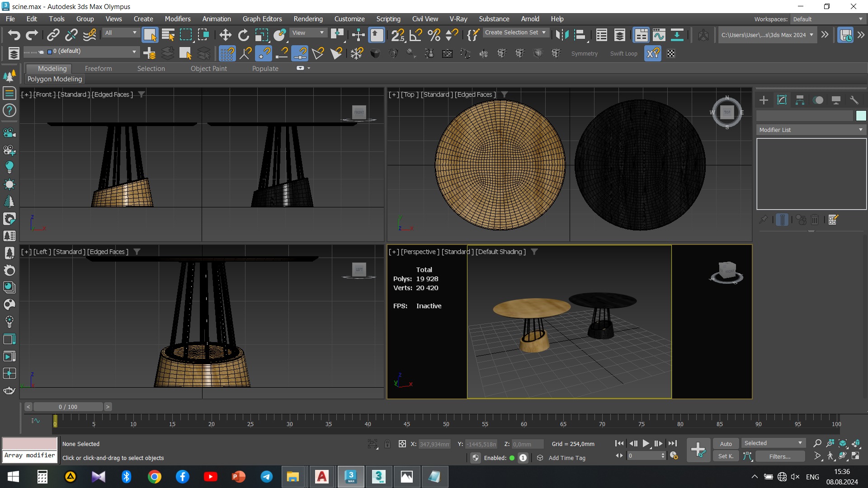Screen dimensions: 868x488
Task: Open the Modifiers menu
Action: point(178,19)
